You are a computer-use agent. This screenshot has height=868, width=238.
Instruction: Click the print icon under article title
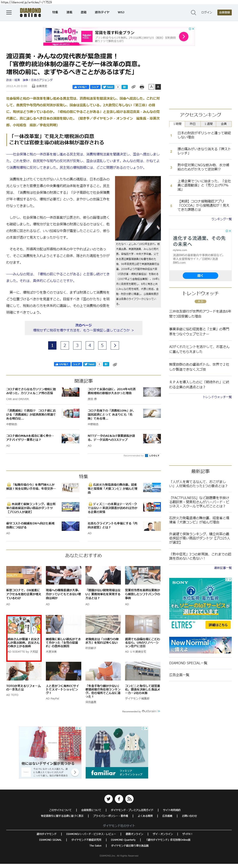pos(142,87)
